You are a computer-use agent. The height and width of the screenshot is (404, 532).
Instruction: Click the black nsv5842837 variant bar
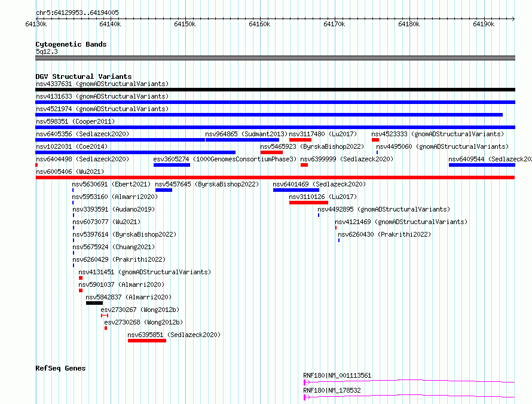(94, 303)
